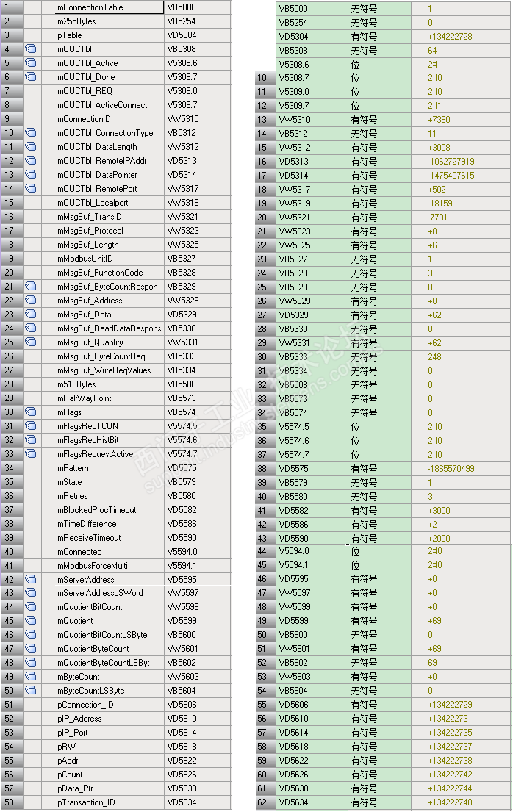This screenshot has height=812, width=513.
Task: Select the mMsgBuf_WriteReqValues symbol cell
Action: (110, 370)
